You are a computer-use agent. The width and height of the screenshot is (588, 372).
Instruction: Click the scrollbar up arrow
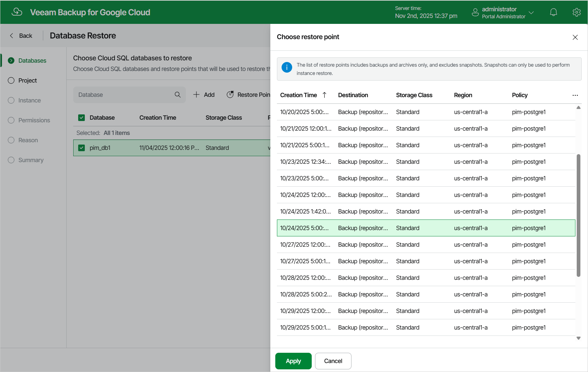[578, 107]
